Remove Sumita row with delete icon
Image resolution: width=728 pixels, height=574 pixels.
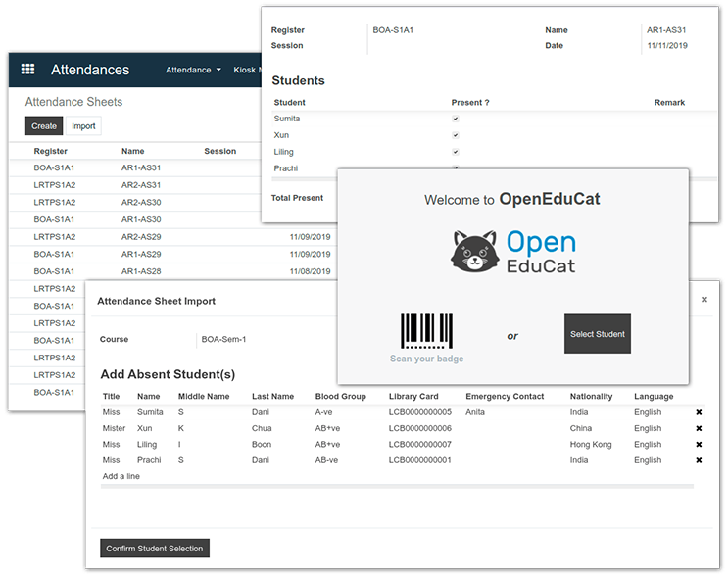[699, 412]
